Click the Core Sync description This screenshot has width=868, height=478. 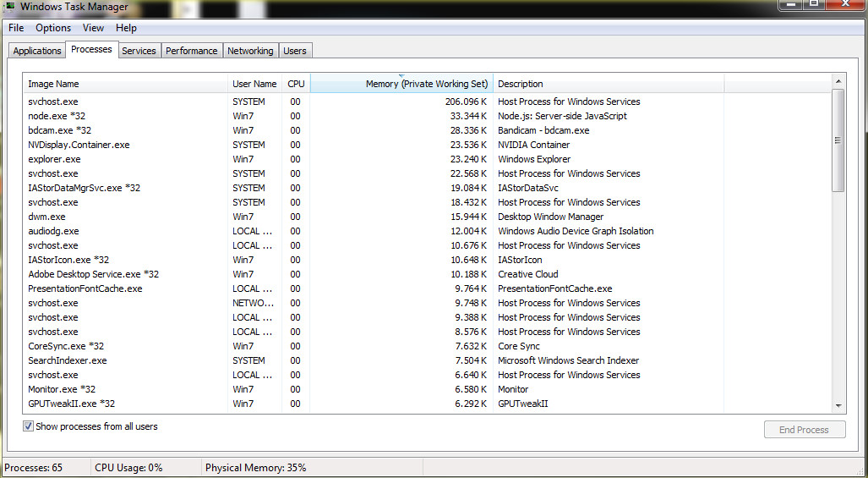click(x=519, y=346)
